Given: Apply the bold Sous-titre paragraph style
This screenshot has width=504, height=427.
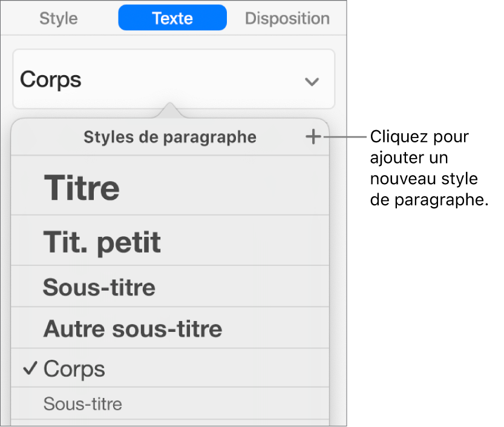Looking at the screenshot, I should coord(170,286).
